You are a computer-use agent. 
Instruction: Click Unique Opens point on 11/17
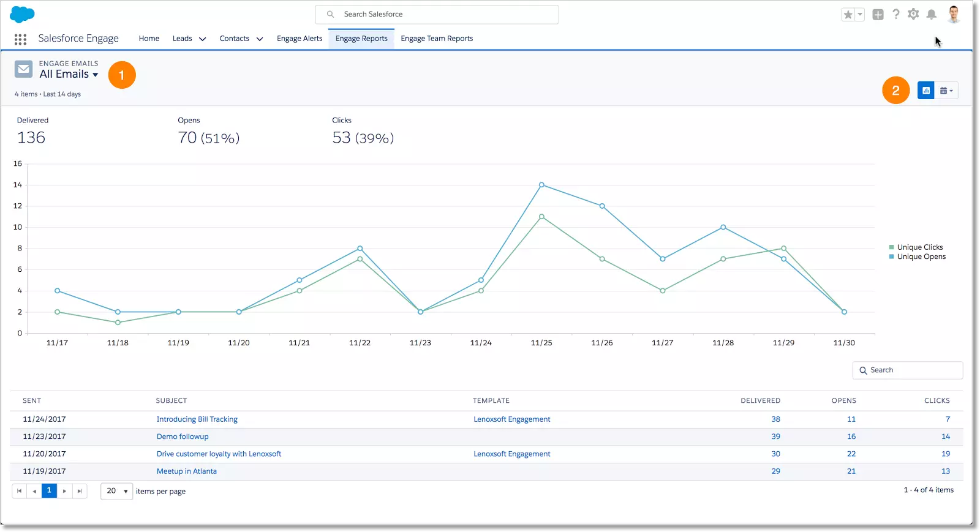point(58,291)
